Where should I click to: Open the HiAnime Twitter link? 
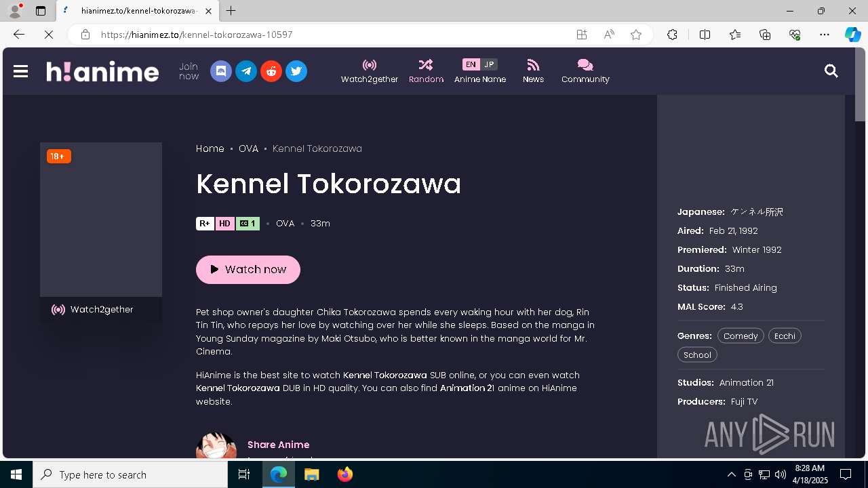click(x=296, y=71)
